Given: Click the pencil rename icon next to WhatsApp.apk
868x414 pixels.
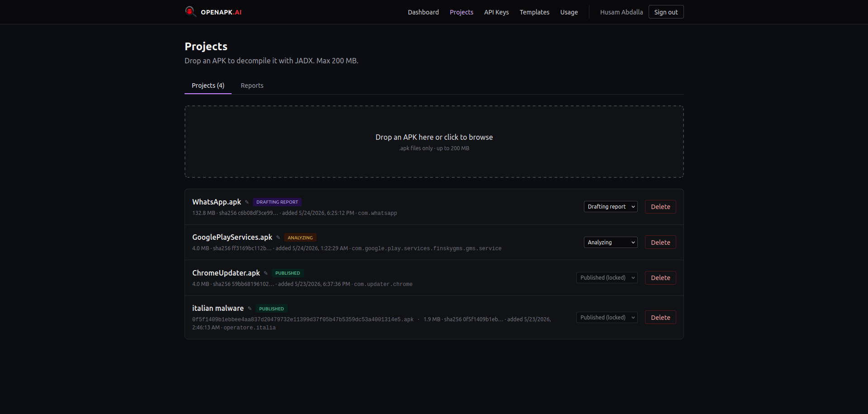Looking at the screenshot, I should 247,202.
